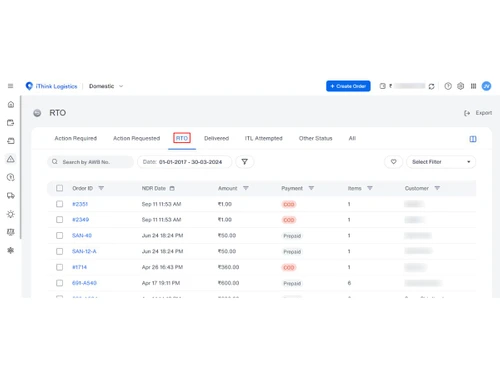Tick the select-all checkbox in table header
The height and width of the screenshot is (375, 500).
pyautogui.click(x=59, y=188)
